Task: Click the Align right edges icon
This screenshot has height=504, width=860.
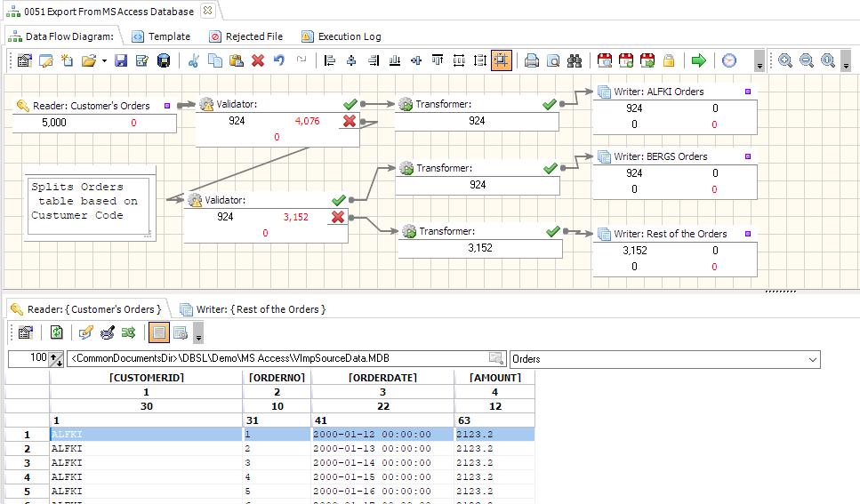Action: [373, 60]
